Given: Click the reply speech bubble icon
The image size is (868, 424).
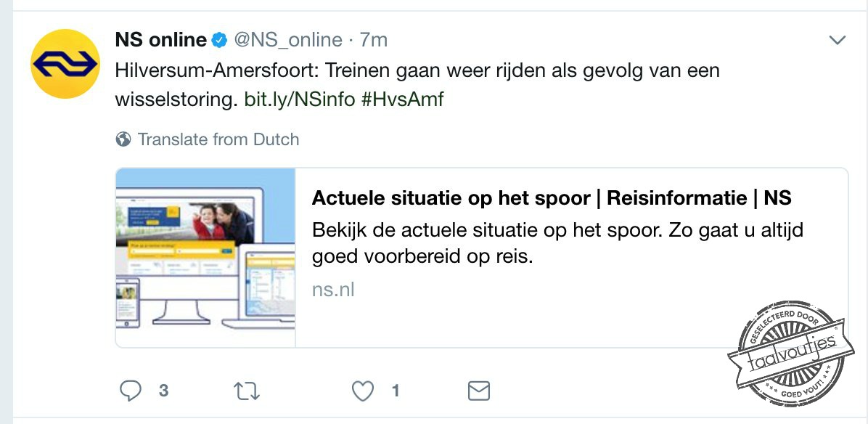Looking at the screenshot, I should (131, 391).
